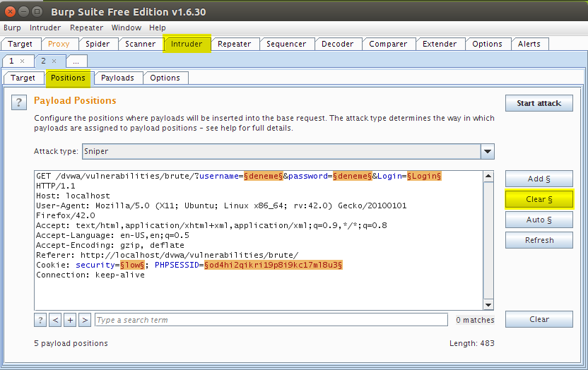
Task: Click the Accept-Language header line
Action: [112, 236]
